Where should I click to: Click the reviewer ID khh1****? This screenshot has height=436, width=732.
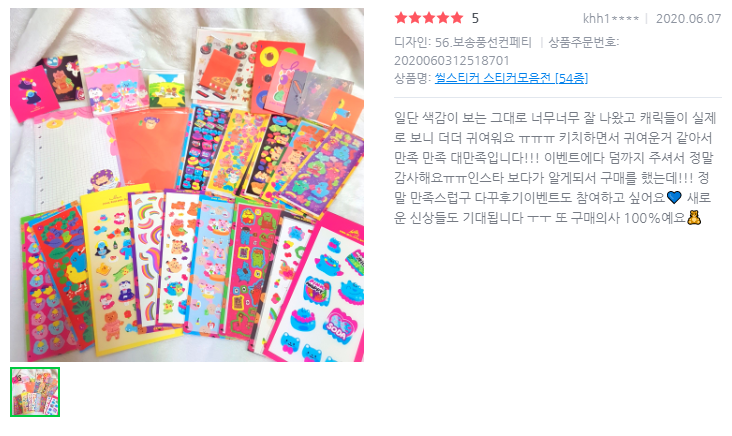point(611,19)
